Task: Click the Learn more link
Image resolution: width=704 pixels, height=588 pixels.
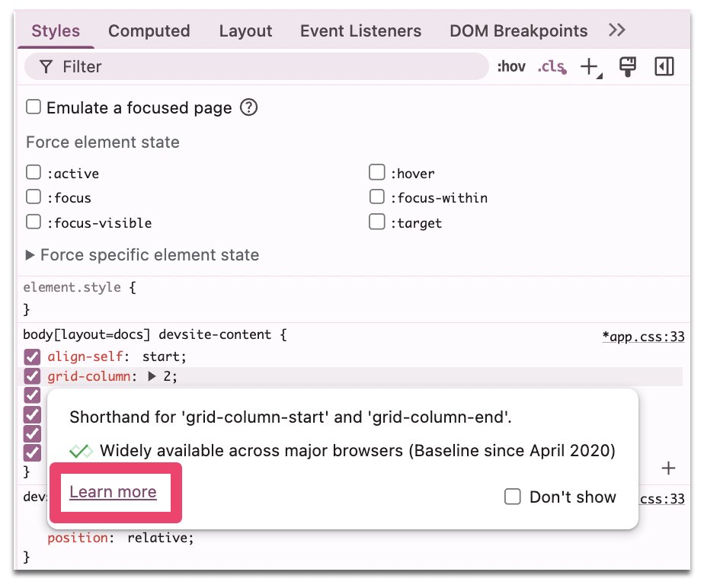Action: click(113, 492)
